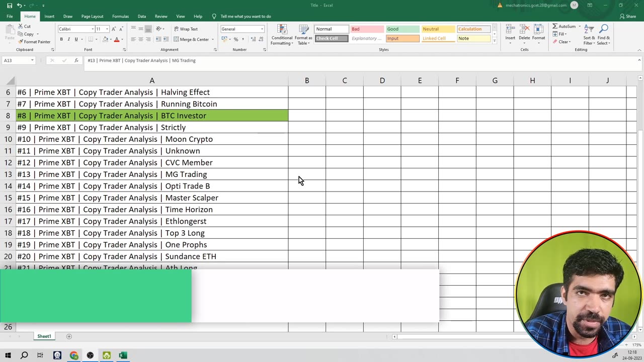Screen dimensions: 644x362
Task: Open Chrome from the Windows taskbar
Action: (74, 355)
